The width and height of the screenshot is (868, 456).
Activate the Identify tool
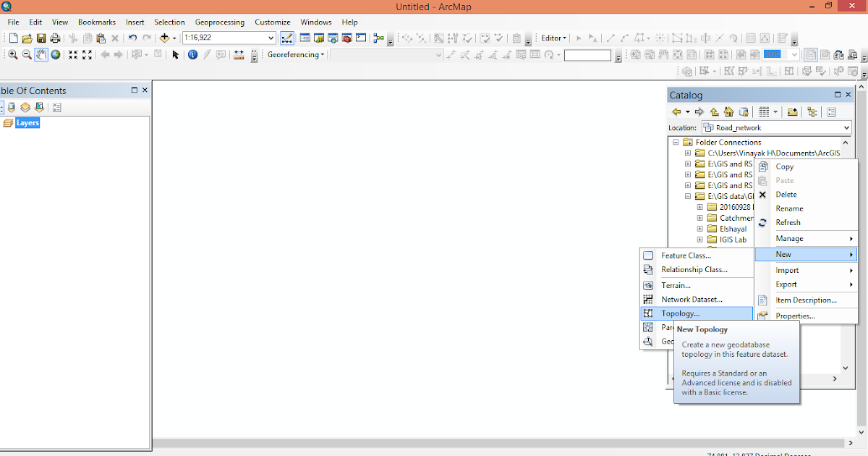(x=192, y=54)
